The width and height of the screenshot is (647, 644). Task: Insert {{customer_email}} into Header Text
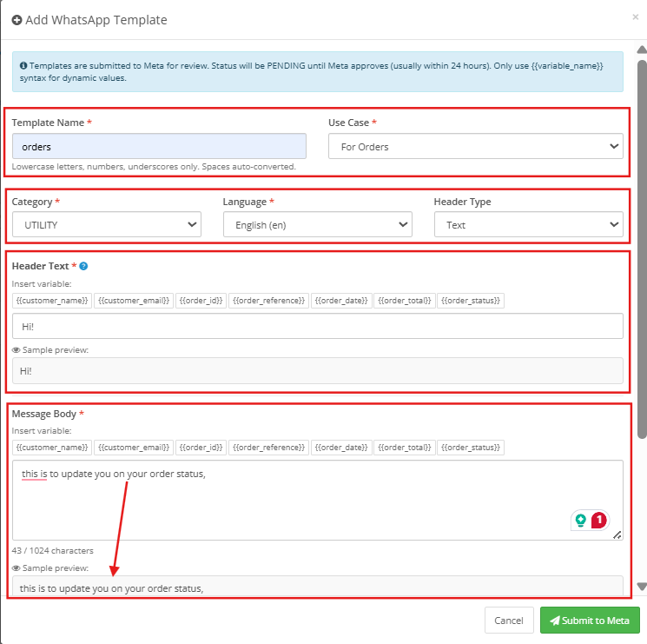coord(134,301)
